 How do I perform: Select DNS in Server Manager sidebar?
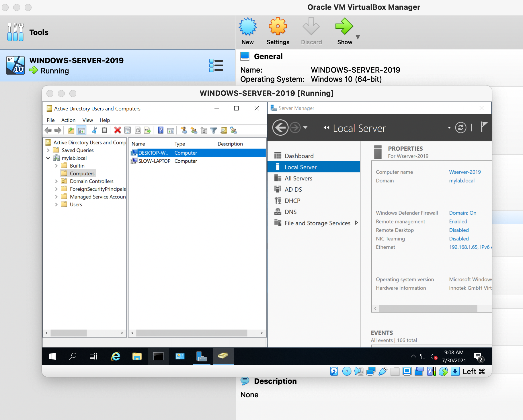click(314, 212)
